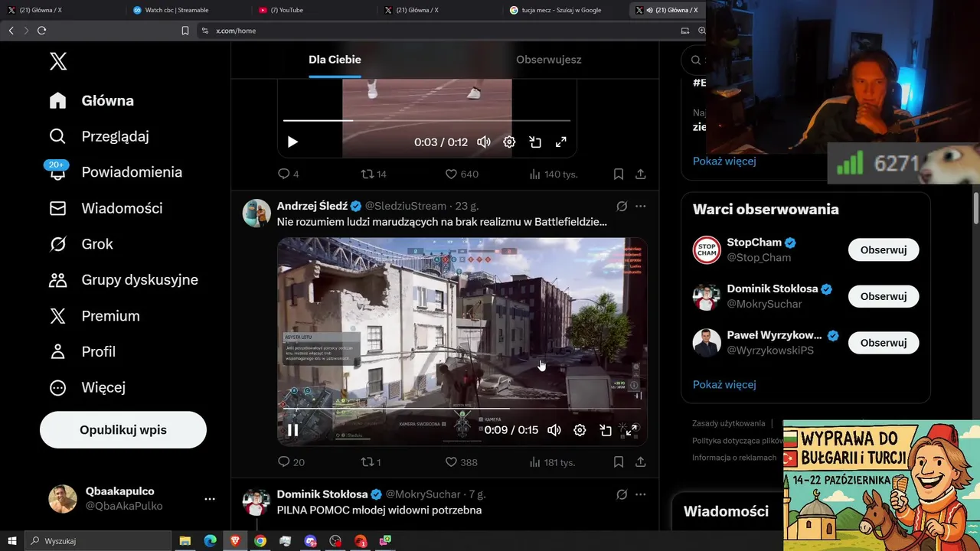Follow Dominik Stokłosa with the Obserwuj button
This screenshot has height=551, width=980.
coord(884,296)
